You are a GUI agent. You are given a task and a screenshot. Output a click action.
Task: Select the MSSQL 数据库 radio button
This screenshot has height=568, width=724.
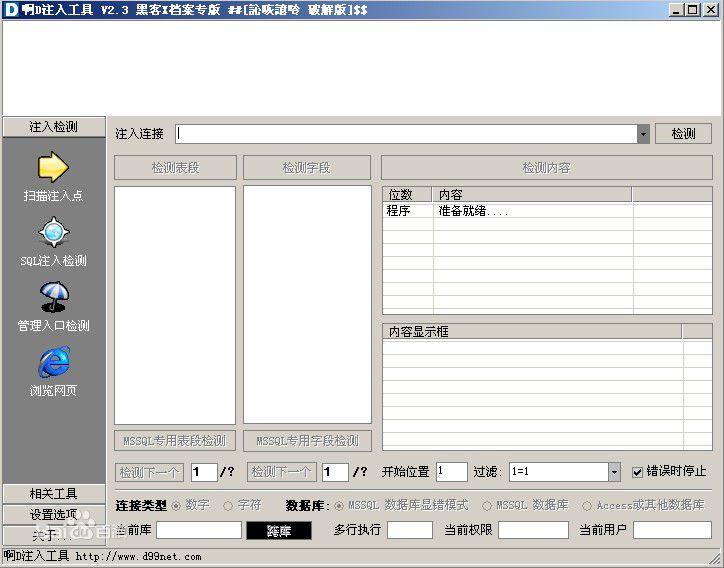pos(486,506)
